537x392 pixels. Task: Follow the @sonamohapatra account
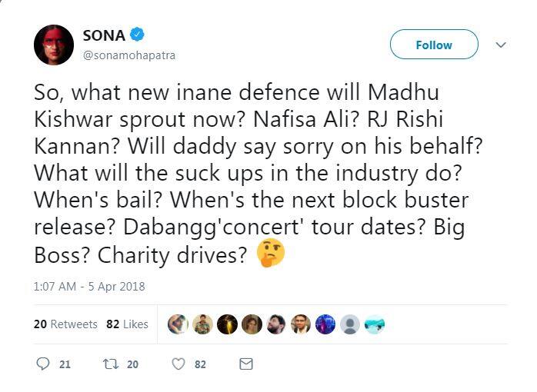tap(433, 45)
